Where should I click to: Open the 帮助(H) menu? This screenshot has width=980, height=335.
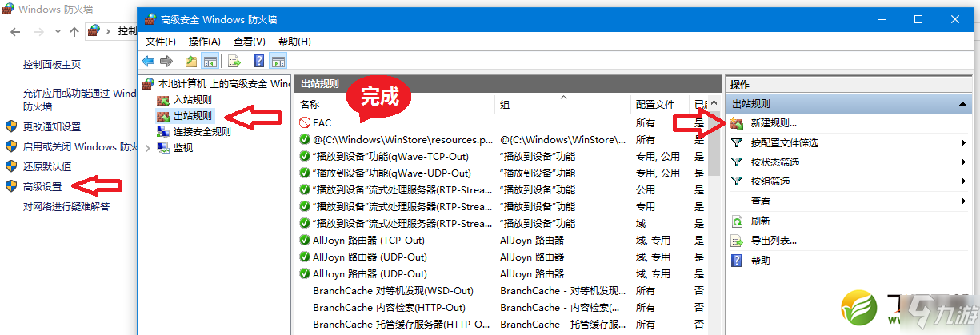coord(294,41)
